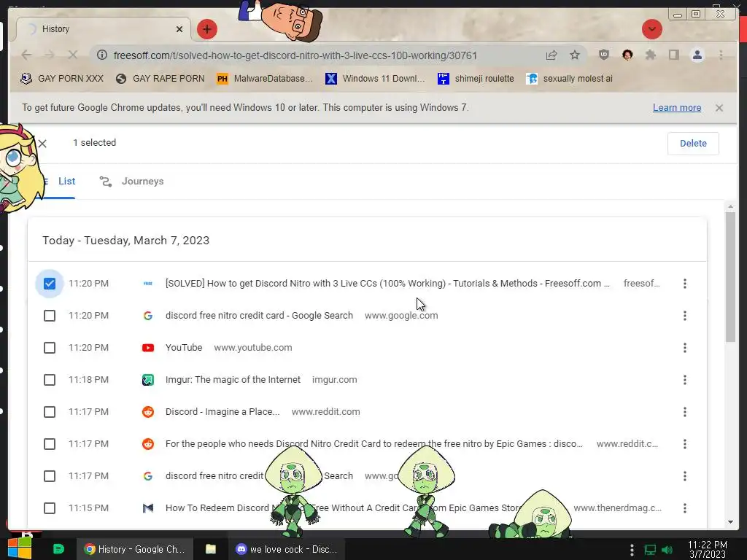Click the Imgur favicon in history
Viewport: 747px width, 560px height.
pyautogui.click(x=148, y=380)
